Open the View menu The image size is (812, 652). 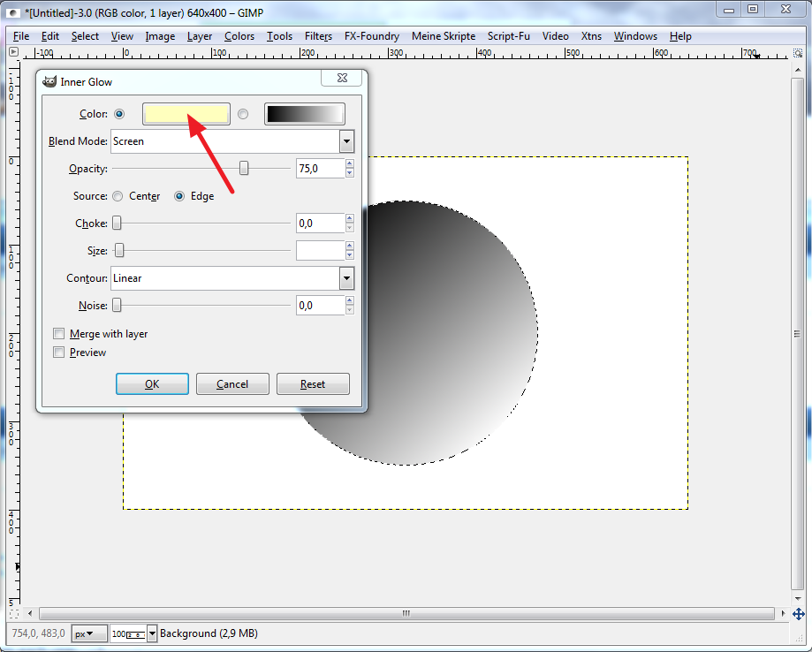[x=122, y=36]
